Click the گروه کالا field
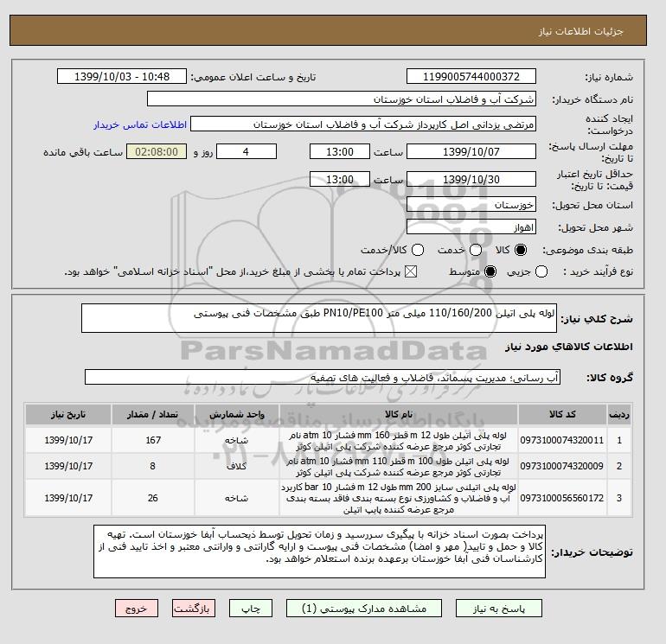 pos(323,377)
